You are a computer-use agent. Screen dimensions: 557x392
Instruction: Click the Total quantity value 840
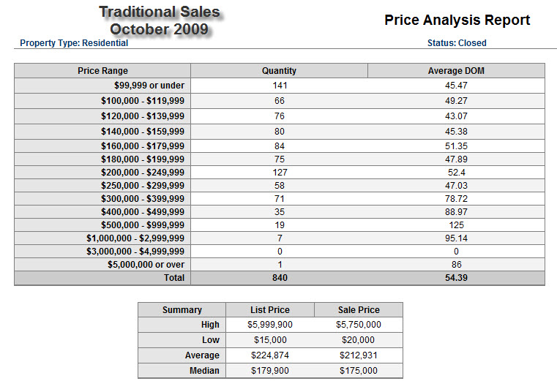(x=279, y=278)
